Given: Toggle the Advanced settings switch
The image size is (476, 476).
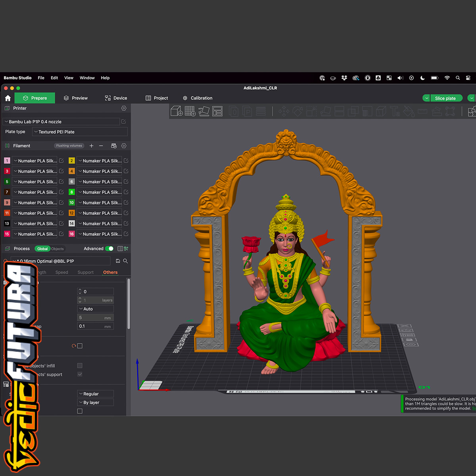Looking at the screenshot, I should tap(109, 249).
